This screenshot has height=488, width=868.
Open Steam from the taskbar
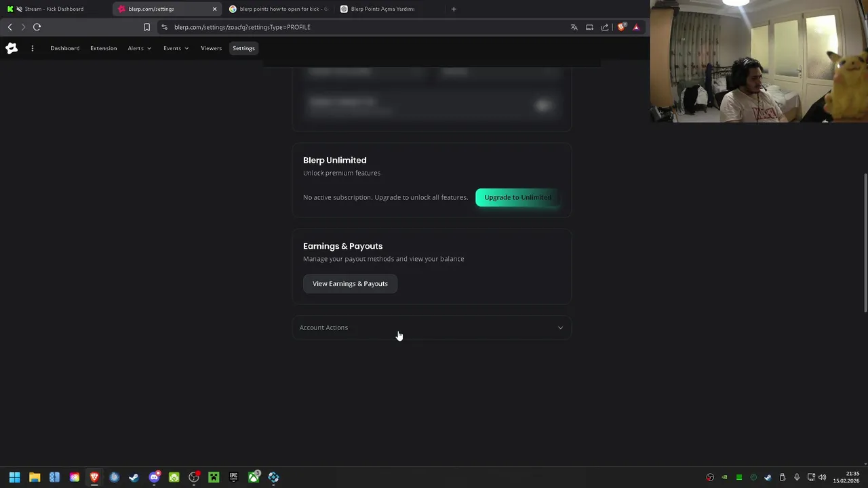click(x=134, y=477)
